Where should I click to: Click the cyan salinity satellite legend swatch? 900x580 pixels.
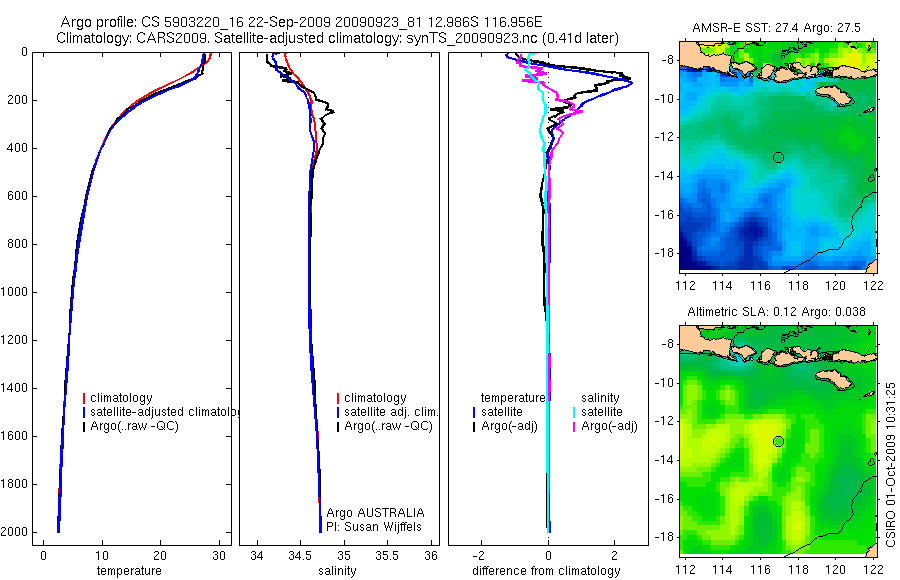pos(573,412)
